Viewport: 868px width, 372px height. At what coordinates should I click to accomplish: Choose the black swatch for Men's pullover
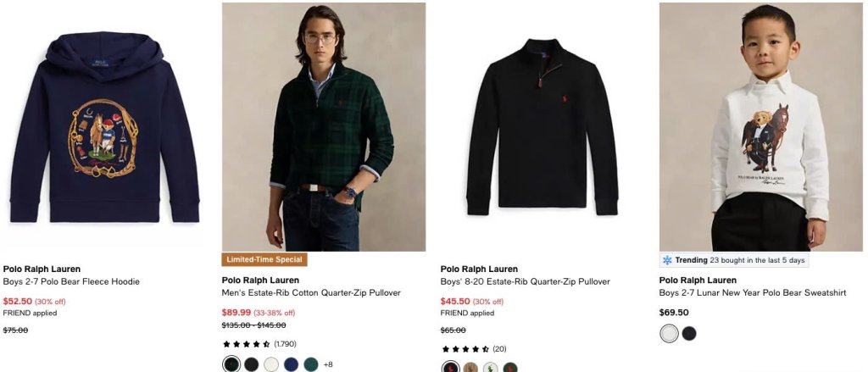tap(251, 364)
